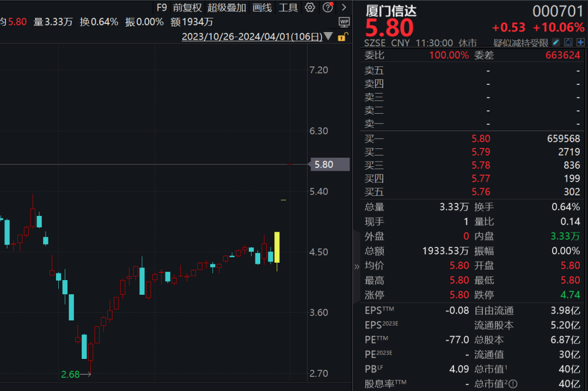Image resolution: width=588 pixels, height=391 pixels.
Task: Open the 前复权 adjustment menu
Action: click(x=187, y=8)
